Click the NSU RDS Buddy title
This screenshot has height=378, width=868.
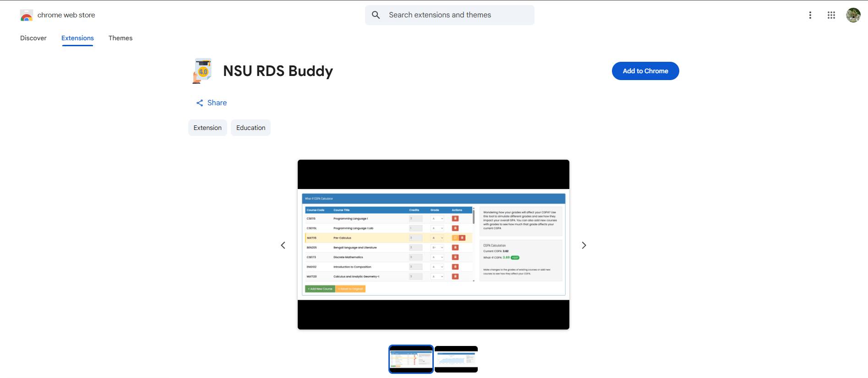point(278,71)
